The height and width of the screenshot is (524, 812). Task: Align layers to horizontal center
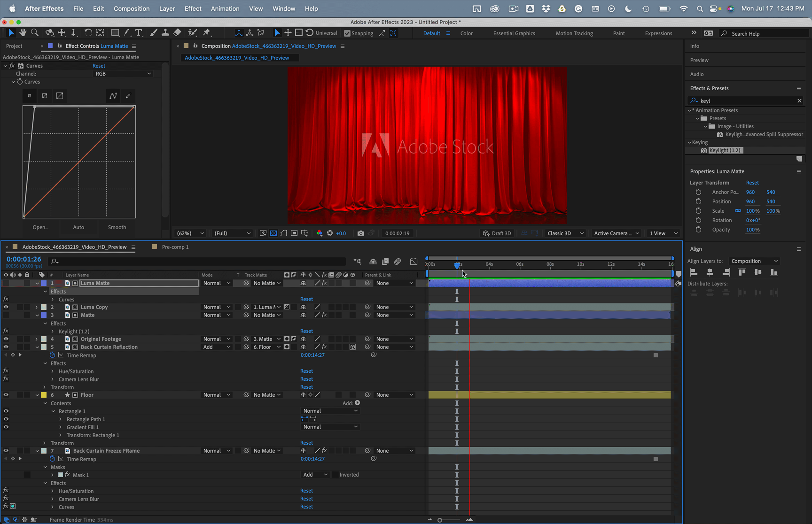[x=710, y=272]
